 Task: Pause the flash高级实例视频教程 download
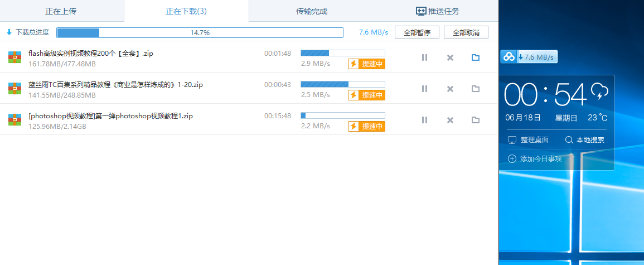pos(424,57)
